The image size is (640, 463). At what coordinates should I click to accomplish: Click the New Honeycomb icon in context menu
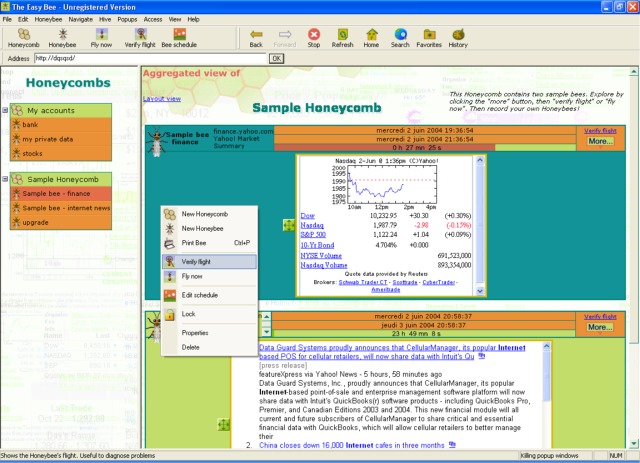pyautogui.click(x=170, y=214)
